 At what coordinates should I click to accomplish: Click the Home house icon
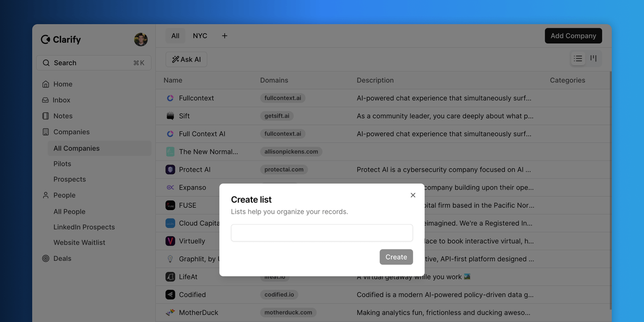pyautogui.click(x=46, y=84)
